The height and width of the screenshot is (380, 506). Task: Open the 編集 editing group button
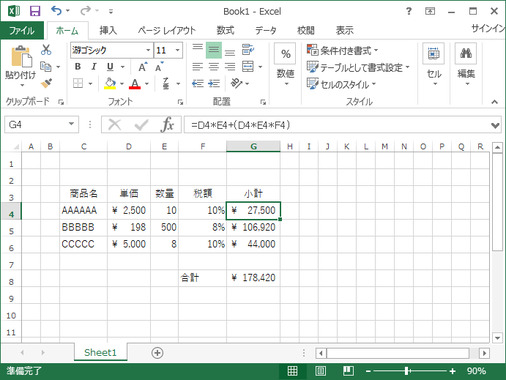[x=466, y=65]
